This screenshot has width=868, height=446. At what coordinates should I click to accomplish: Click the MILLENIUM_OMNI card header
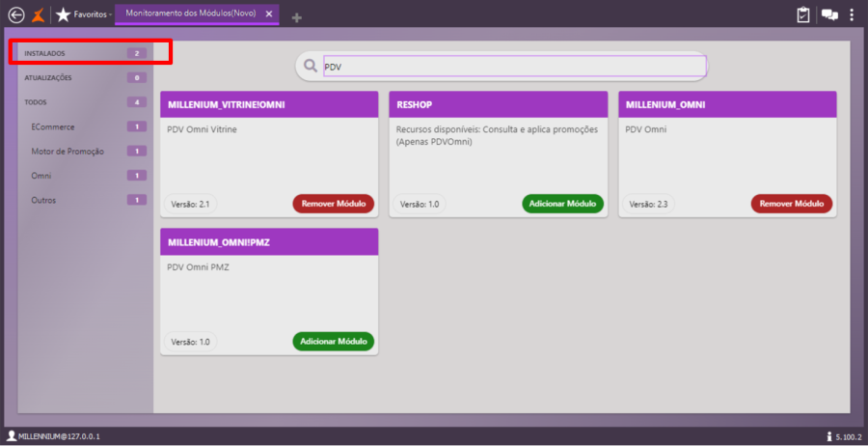tap(727, 104)
